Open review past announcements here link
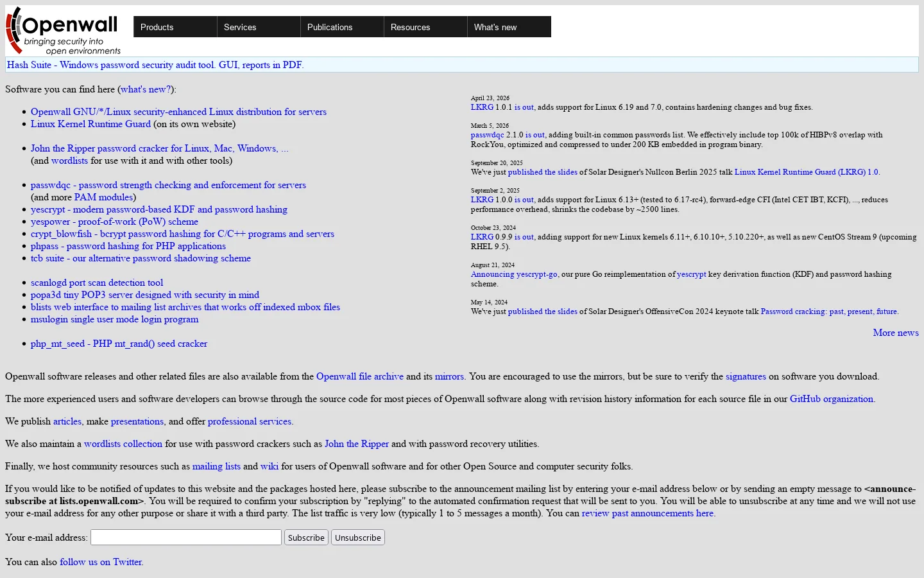The width and height of the screenshot is (924, 578). pos(647,513)
